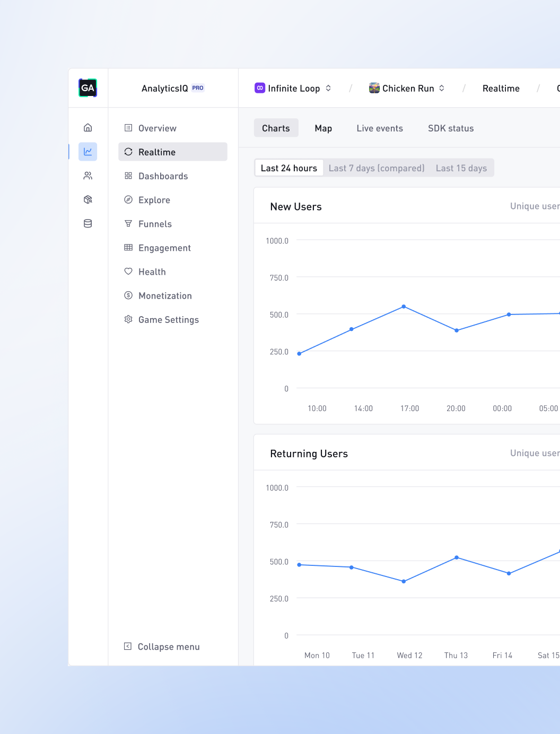The image size is (560, 734).
Task: Switch to the Live events tab
Action: click(x=379, y=128)
